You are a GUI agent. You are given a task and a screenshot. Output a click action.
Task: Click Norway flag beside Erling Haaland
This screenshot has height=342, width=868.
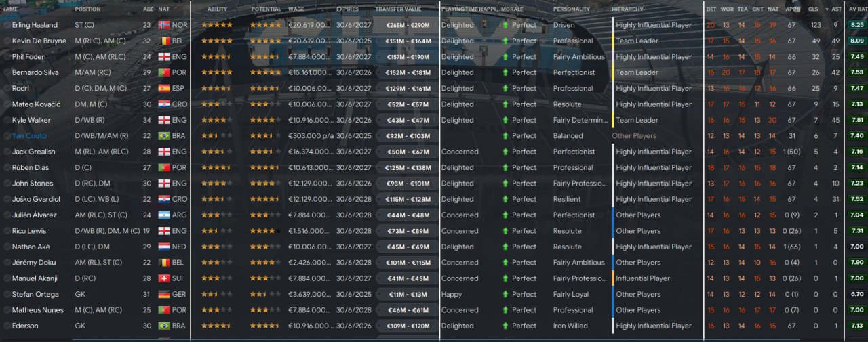point(163,25)
